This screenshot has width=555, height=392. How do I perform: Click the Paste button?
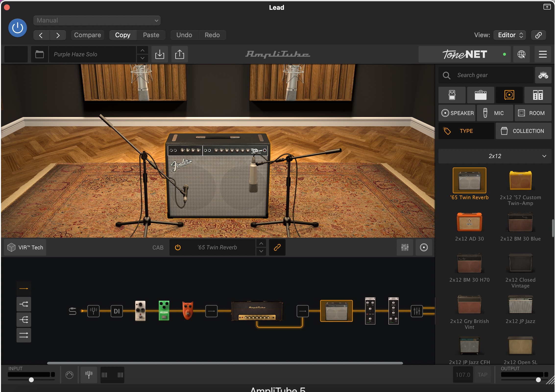tap(151, 35)
